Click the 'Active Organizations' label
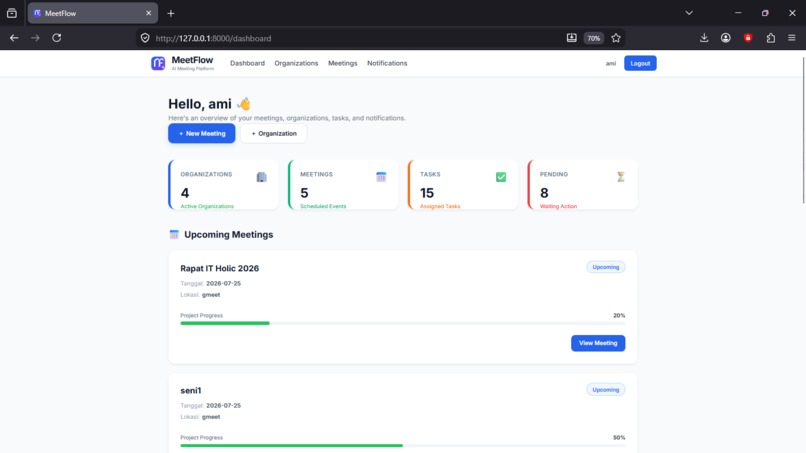The width and height of the screenshot is (806, 453). pos(207,206)
